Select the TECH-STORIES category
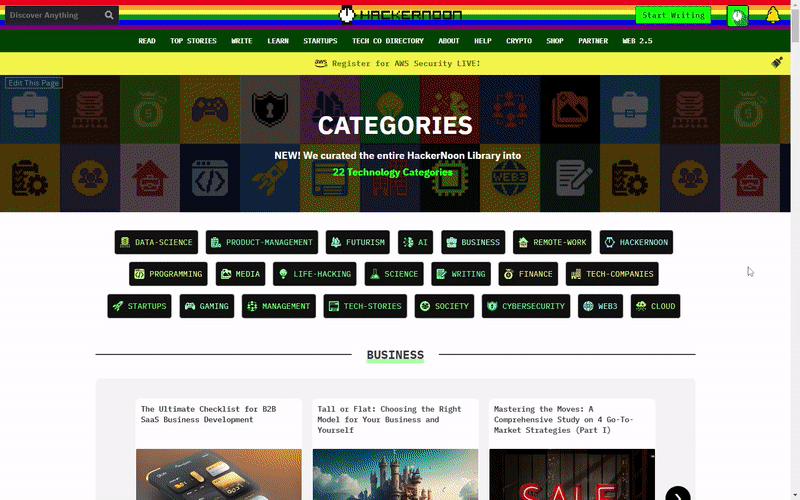 coord(365,306)
